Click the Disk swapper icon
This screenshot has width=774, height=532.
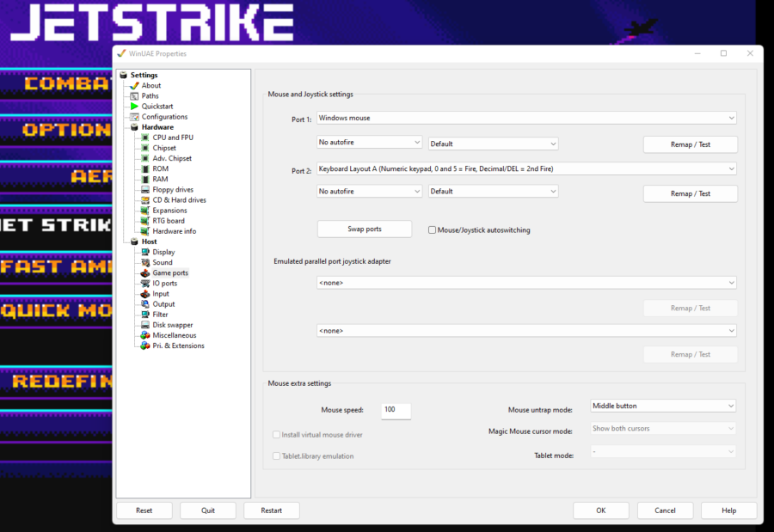[x=145, y=325]
